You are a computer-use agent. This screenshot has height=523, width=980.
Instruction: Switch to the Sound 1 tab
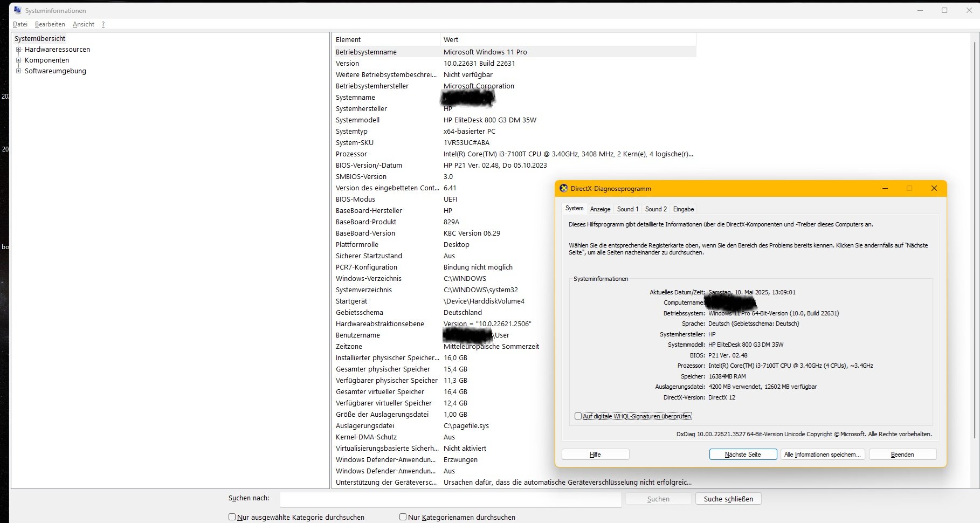coord(627,209)
